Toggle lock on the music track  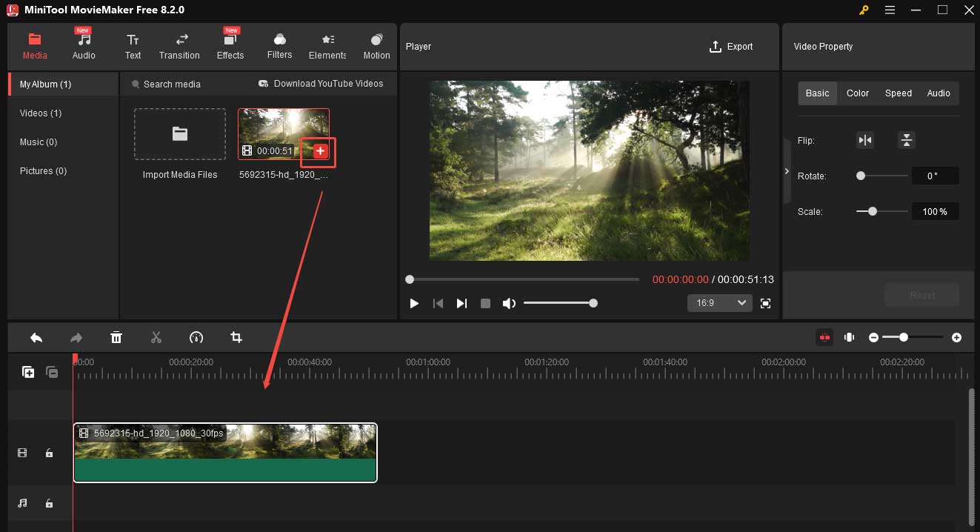49,503
